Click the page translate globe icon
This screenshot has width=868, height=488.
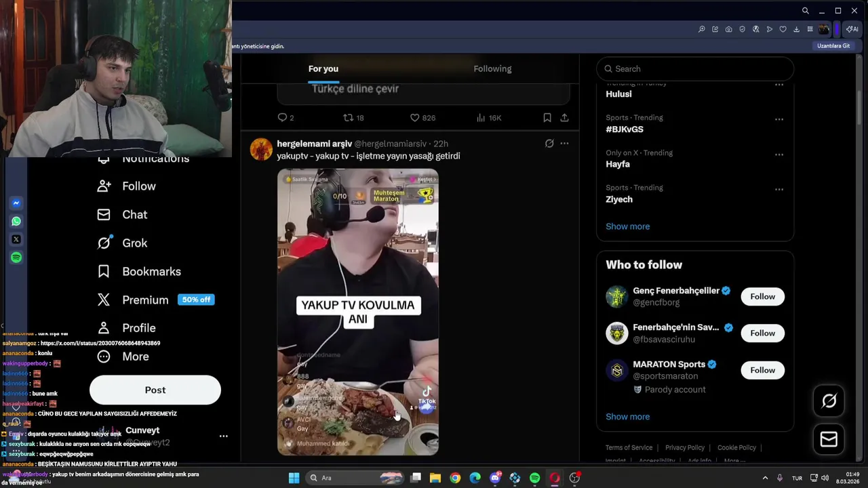pos(755,29)
